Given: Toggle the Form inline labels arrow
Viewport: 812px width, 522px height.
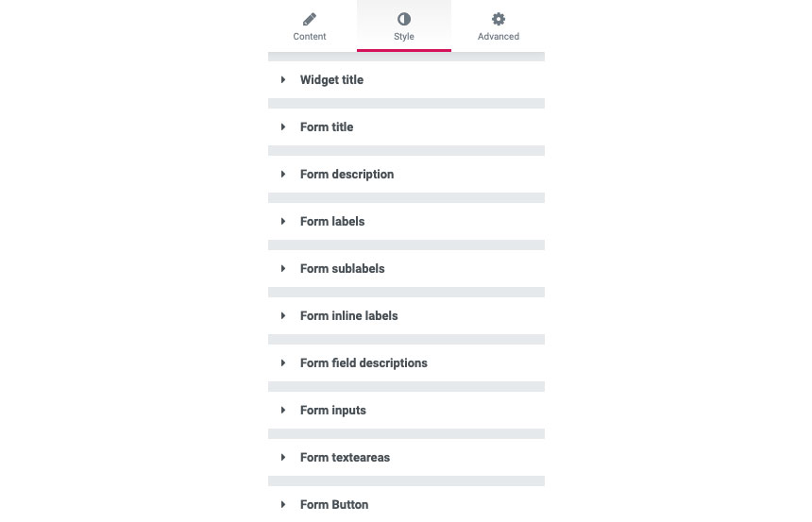Looking at the screenshot, I should coord(283,315).
